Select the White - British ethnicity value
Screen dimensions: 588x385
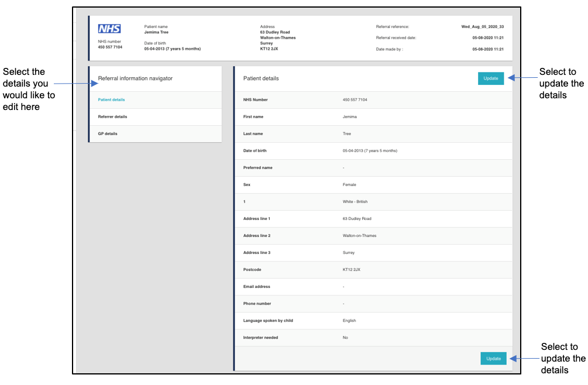[x=355, y=202]
